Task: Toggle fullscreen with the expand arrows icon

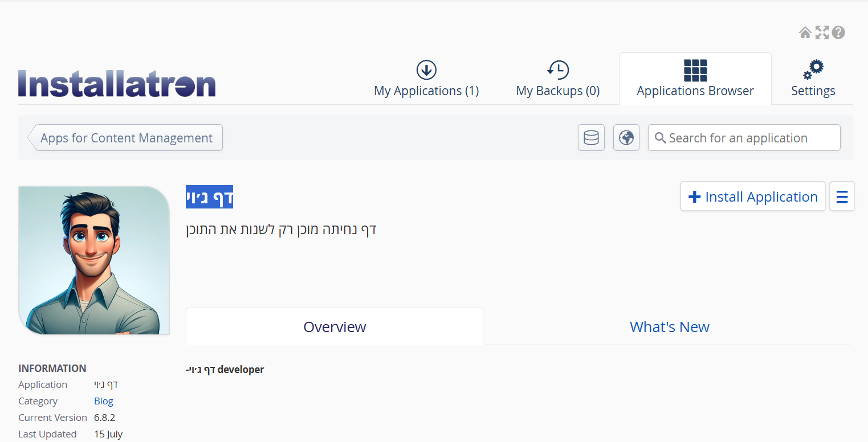Action: tap(822, 32)
